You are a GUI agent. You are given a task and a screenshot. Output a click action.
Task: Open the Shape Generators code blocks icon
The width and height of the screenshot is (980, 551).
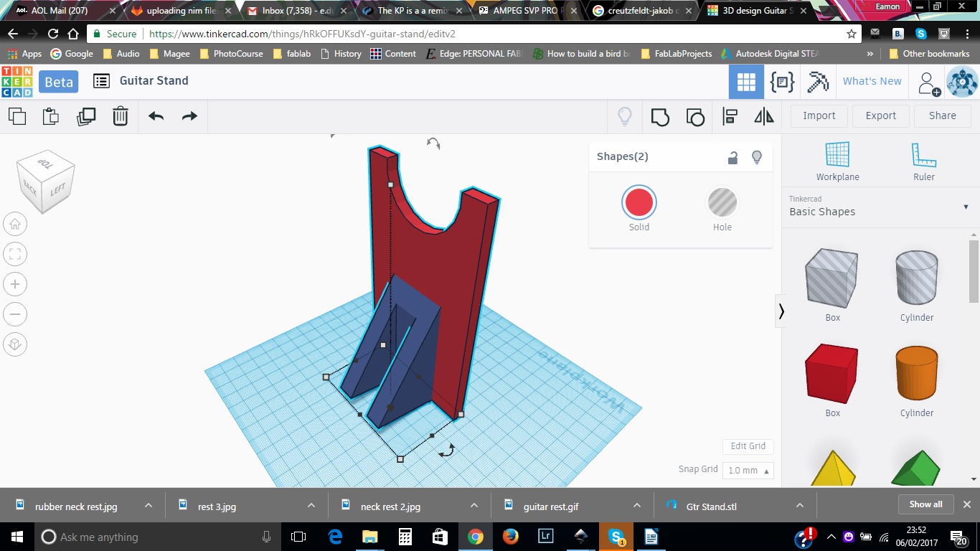(782, 82)
